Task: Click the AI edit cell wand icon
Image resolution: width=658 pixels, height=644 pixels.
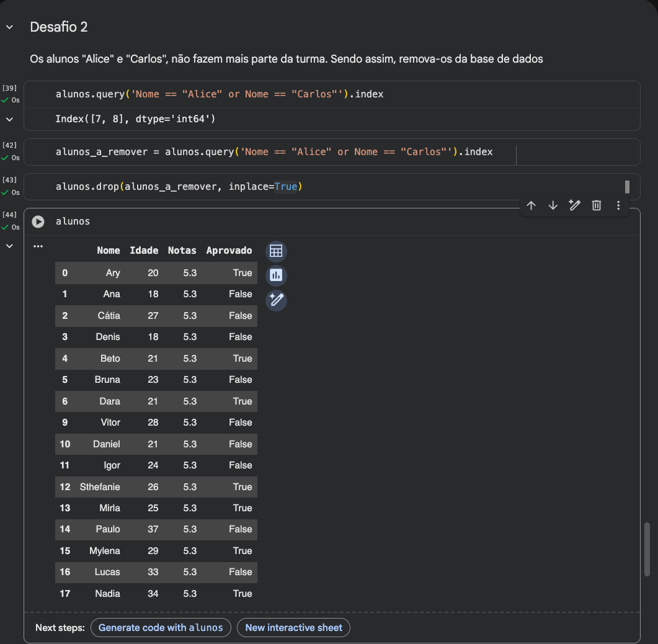Action: [x=574, y=205]
